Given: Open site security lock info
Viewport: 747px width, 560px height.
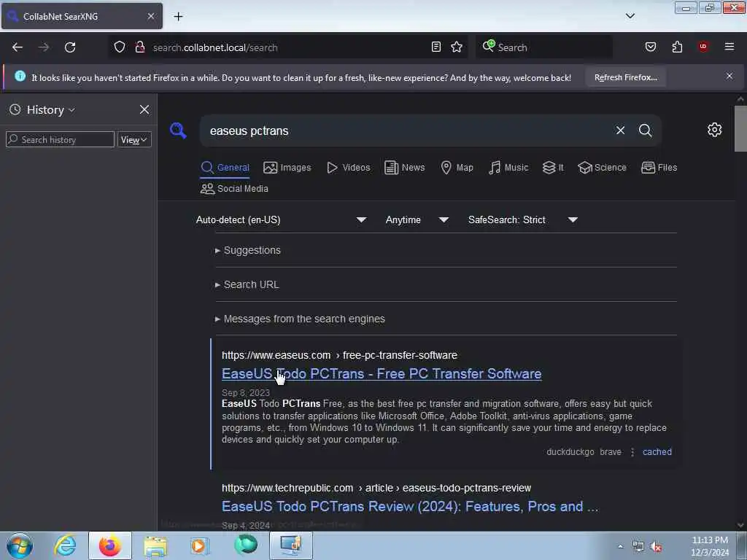Looking at the screenshot, I should 139,47.
